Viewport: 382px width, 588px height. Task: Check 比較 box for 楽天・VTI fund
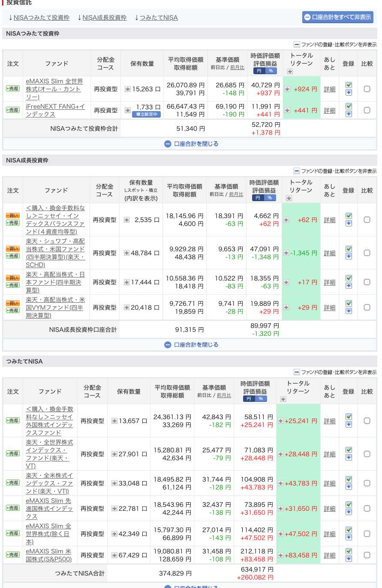pyautogui.click(x=367, y=483)
